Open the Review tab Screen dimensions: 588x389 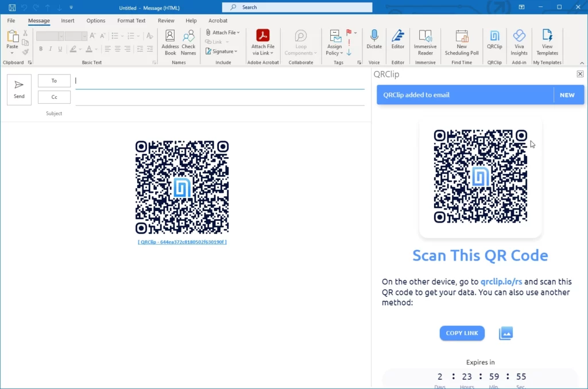tap(166, 21)
